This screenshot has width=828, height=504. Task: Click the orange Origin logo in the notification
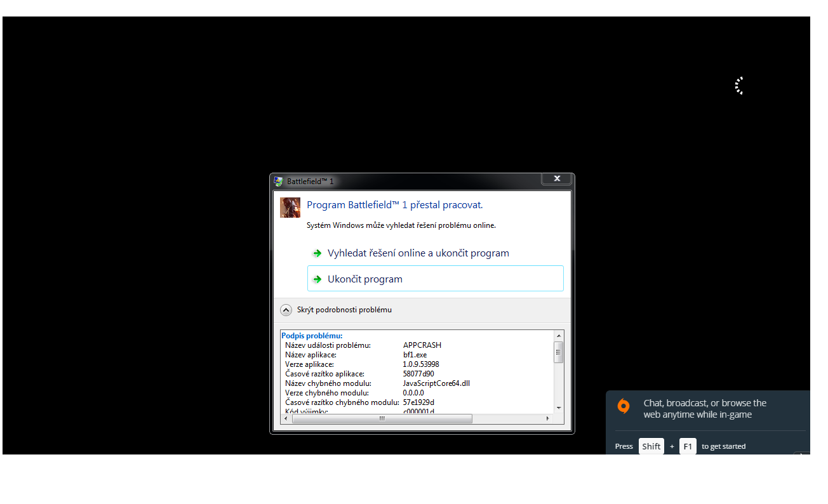pyautogui.click(x=624, y=406)
